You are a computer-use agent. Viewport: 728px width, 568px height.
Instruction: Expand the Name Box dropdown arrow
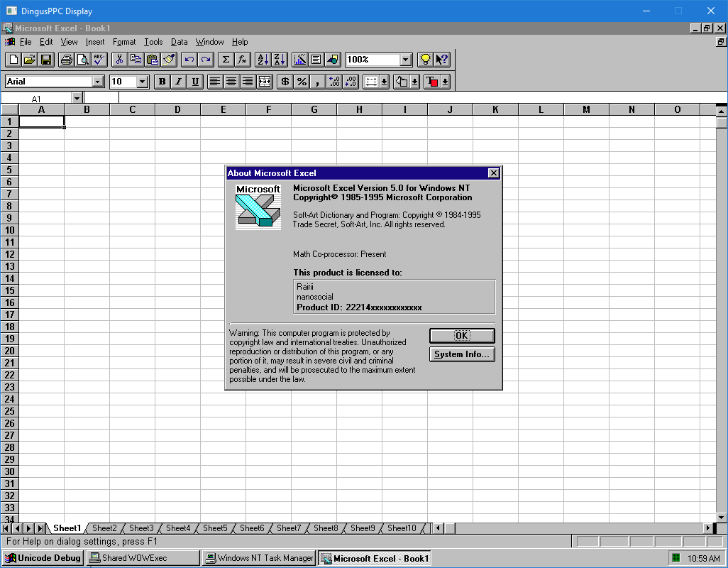pos(77,98)
